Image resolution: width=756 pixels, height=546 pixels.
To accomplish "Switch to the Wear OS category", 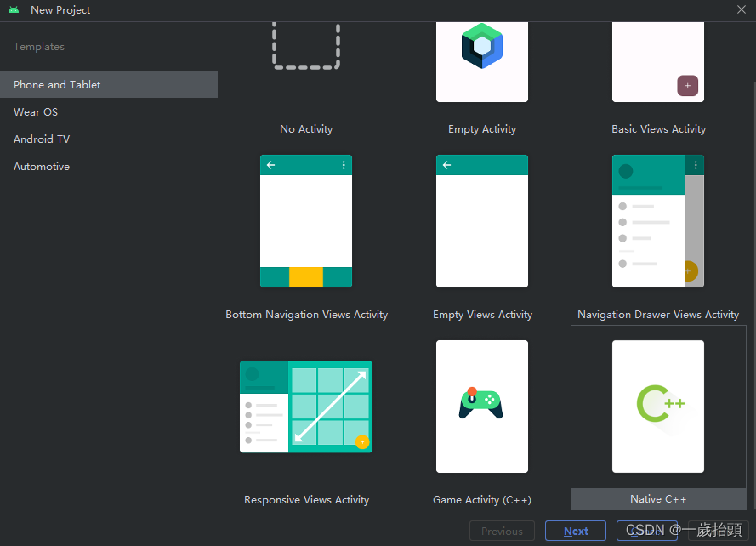I will pos(36,111).
